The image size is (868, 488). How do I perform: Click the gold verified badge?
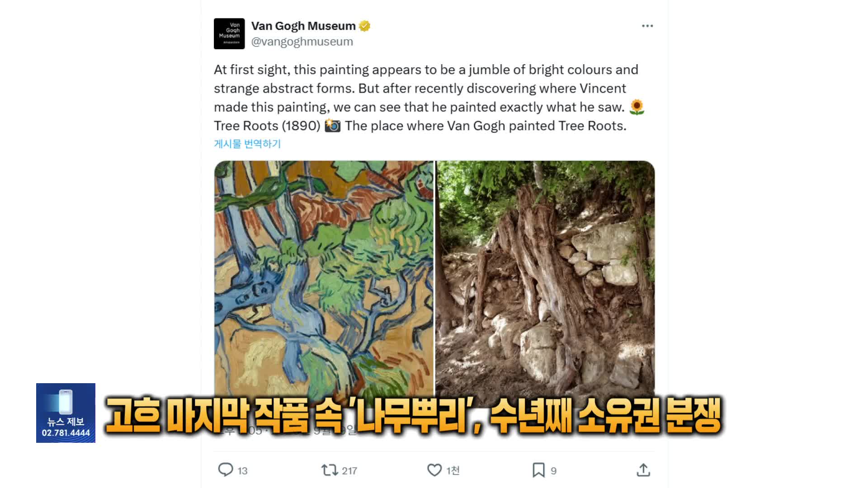(x=364, y=26)
